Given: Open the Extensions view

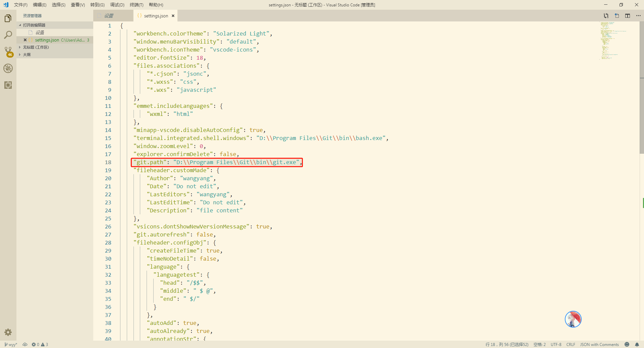Looking at the screenshot, I should 8,85.
